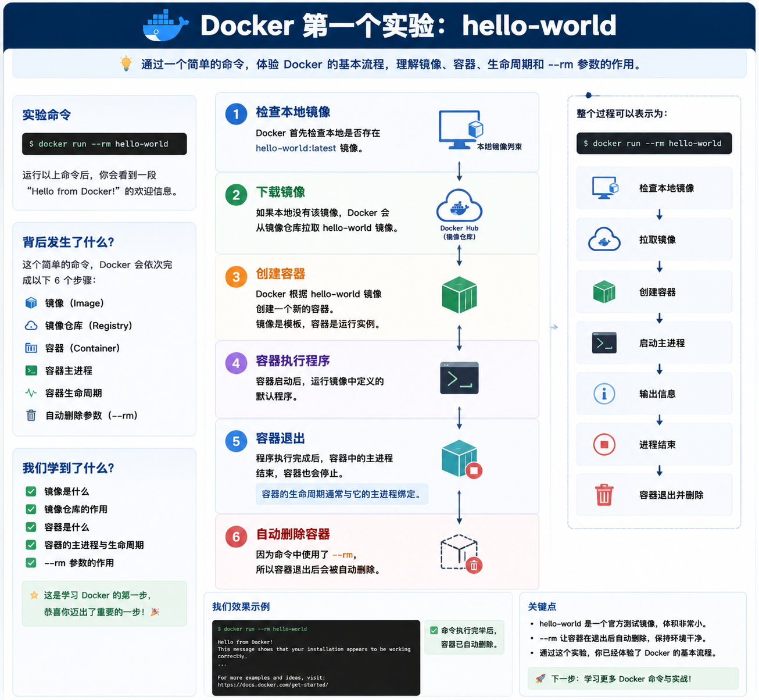Click the red stop icon beside 进程结束
Screen dimensions: 759x700
click(x=604, y=445)
